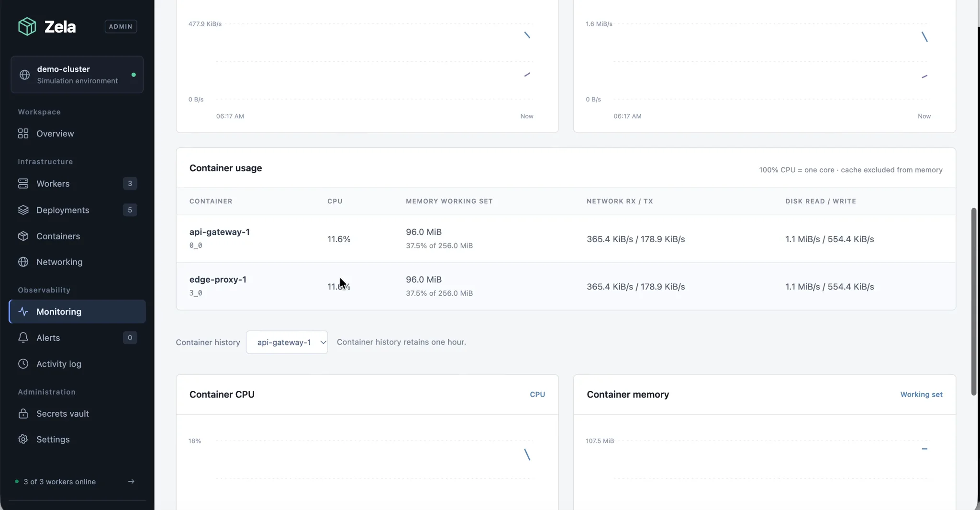Go to the Overview page
Screen dimensions: 980x510
(77, 133)
